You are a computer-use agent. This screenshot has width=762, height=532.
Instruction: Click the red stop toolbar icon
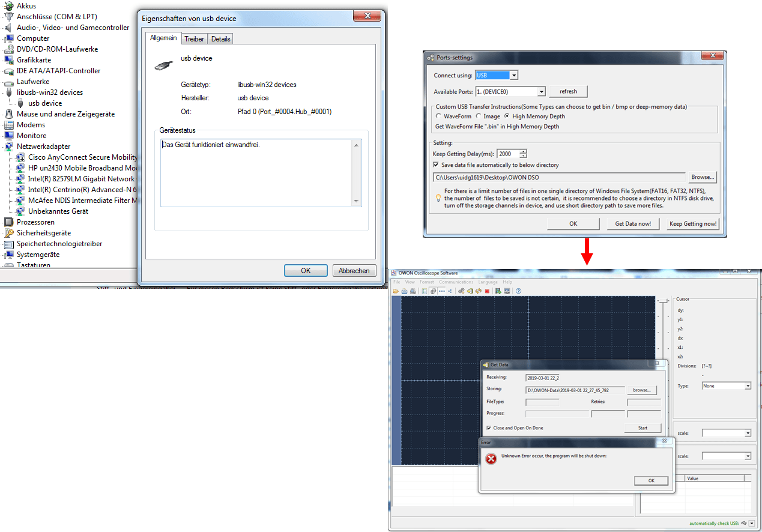click(487, 291)
